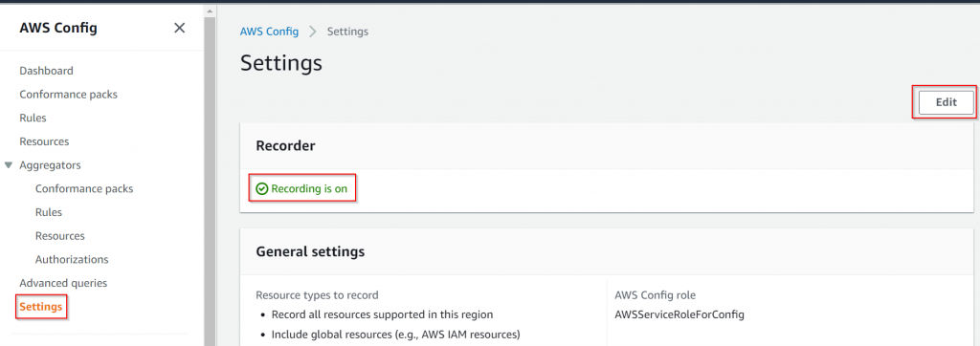Open Advanced queries page
The height and width of the screenshot is (346, 980).
(63, 283)
